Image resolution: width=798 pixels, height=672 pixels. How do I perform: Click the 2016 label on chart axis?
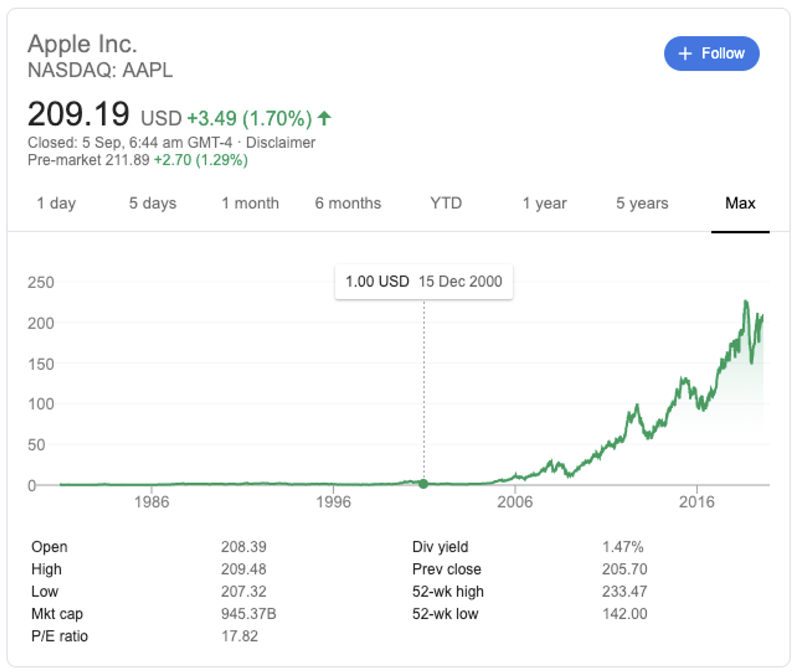tap(697, 502)
